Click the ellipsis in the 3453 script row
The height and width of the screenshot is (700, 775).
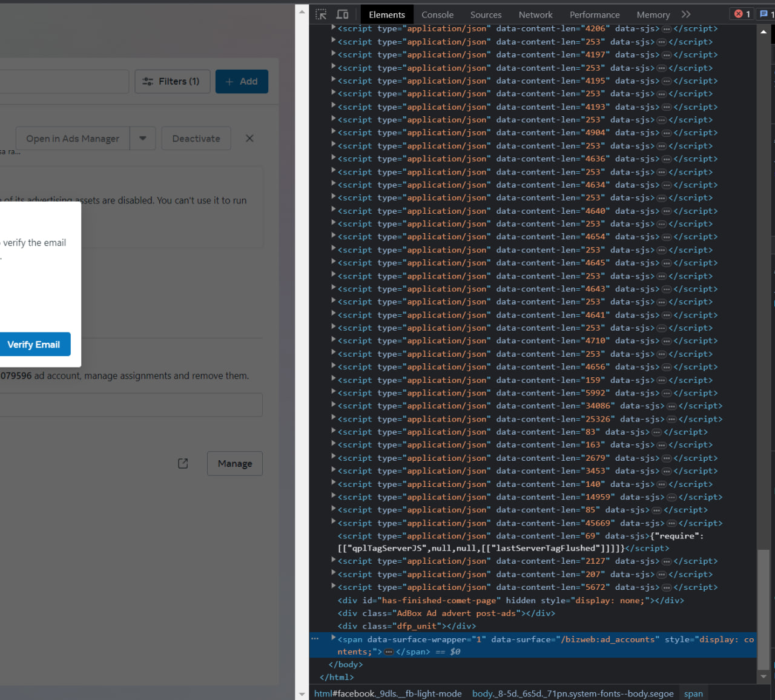667,471
